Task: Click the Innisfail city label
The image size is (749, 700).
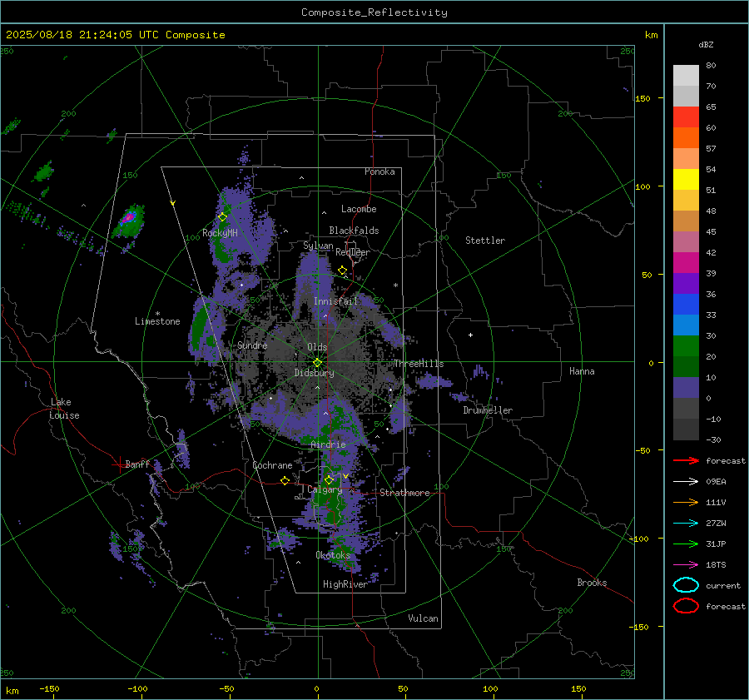Action: 335,301
